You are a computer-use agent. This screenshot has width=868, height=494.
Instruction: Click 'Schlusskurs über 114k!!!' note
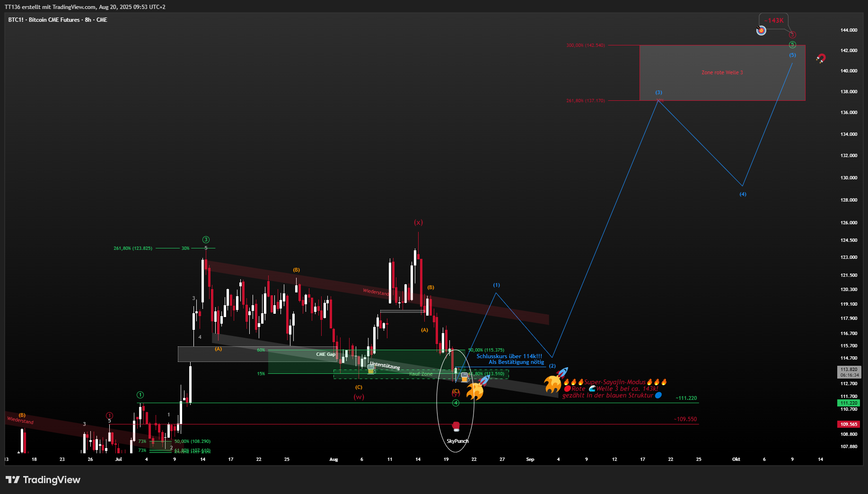509,356
